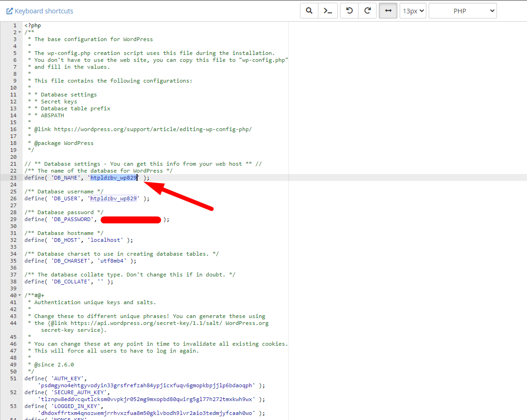Click 'utf8mb4' in the DB_CHARSET line
Viewport: 527px width, 420px height.
111,261
